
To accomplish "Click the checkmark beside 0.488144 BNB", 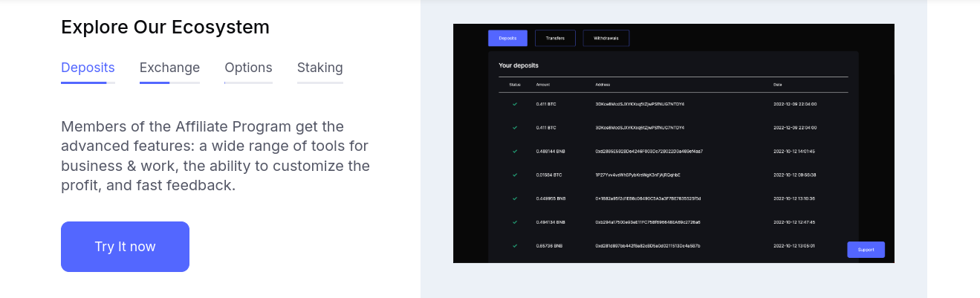I will (x=515, y=151).
